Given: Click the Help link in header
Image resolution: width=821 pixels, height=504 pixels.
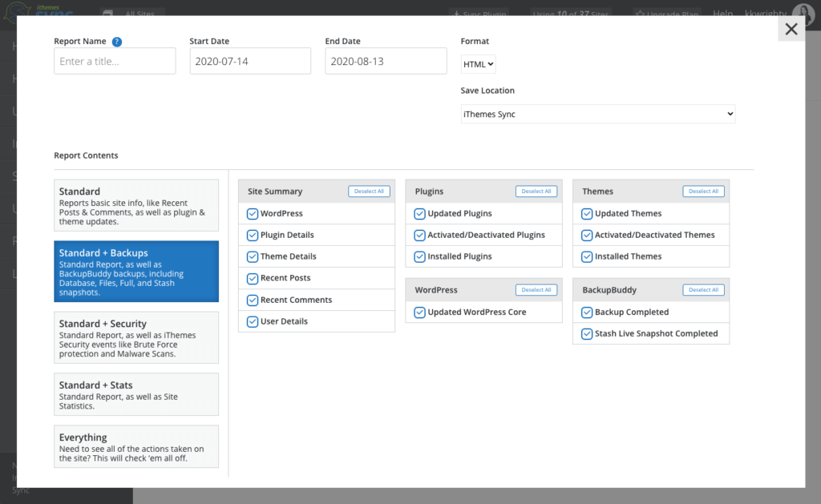Looking at the screenshot, I should (x=722, y=14).
